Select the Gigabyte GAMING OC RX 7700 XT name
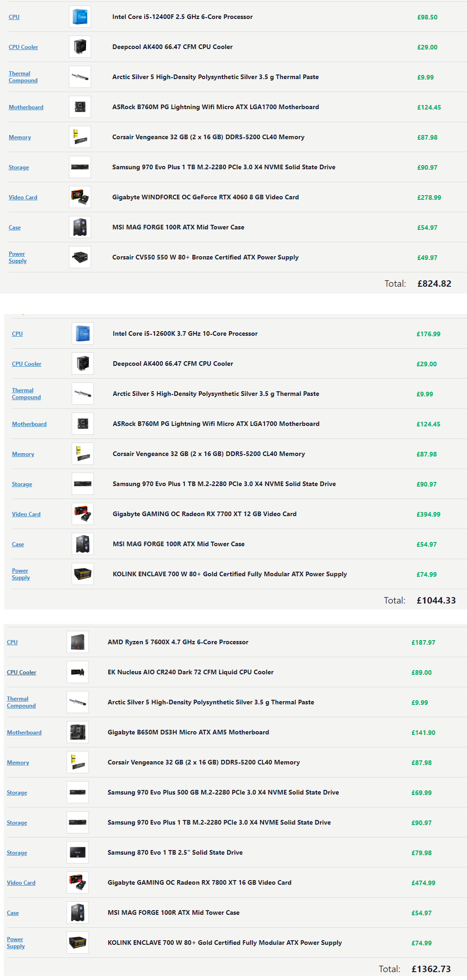Screen dimensions: 467x980 (204, 514)
